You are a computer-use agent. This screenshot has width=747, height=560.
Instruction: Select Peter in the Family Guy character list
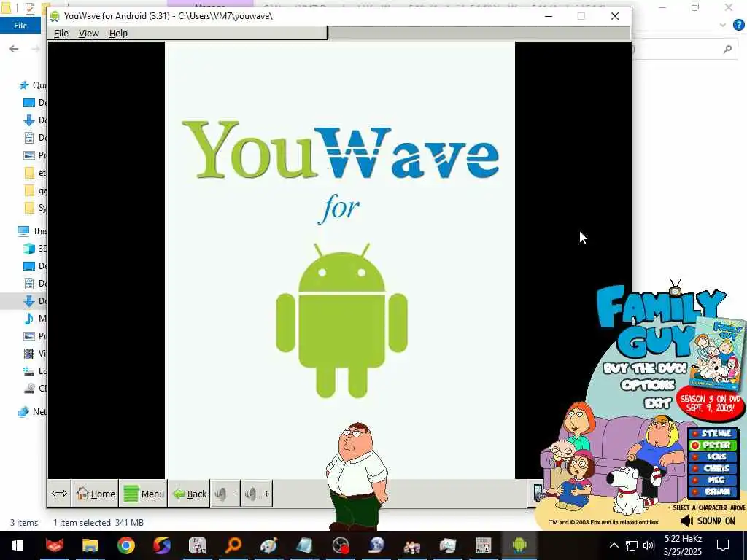point(712,446)
